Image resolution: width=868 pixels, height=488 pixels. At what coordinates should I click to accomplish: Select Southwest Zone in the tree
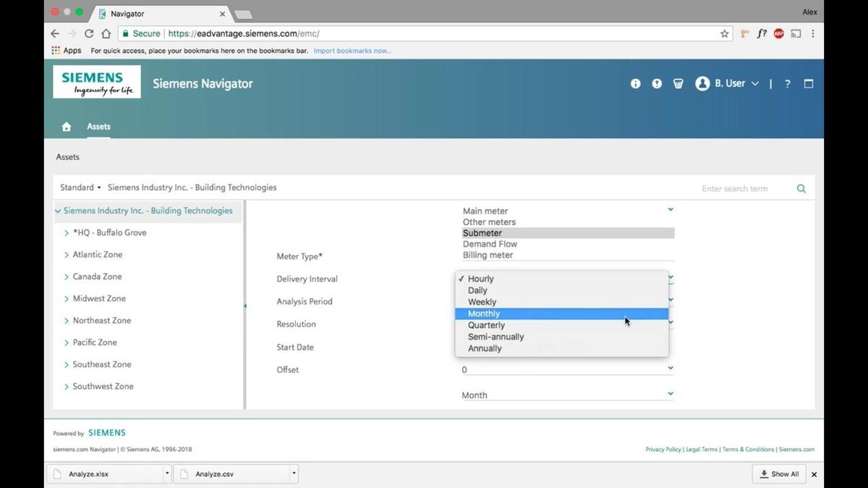pyautogui.click(x=103, y=387)
